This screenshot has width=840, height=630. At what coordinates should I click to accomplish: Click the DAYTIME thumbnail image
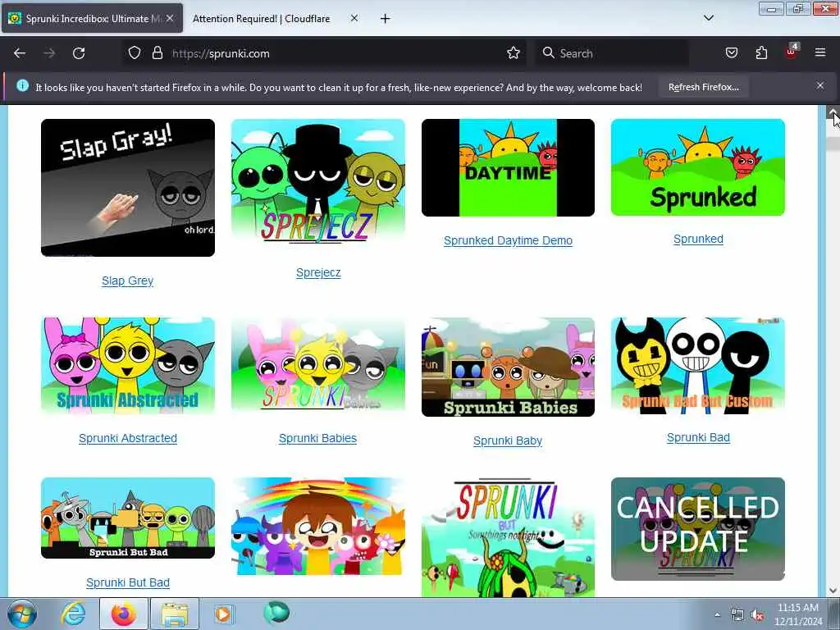click(x=508, y=167)
